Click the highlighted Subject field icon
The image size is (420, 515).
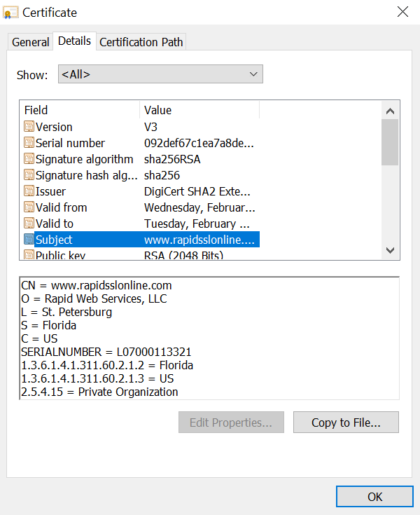pos(29,239)
